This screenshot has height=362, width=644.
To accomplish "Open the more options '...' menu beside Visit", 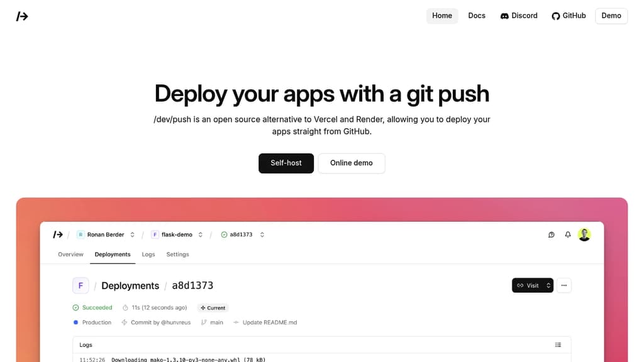I will pos(564,285).
